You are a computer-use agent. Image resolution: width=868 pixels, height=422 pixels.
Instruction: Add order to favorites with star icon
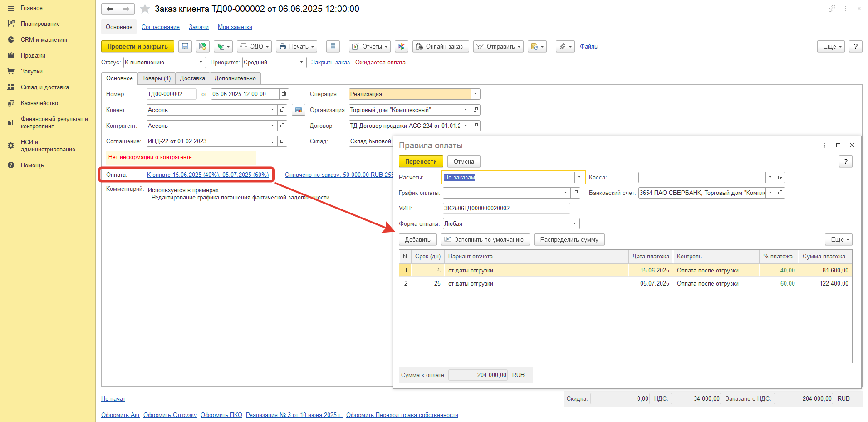(x=145, y=9)
